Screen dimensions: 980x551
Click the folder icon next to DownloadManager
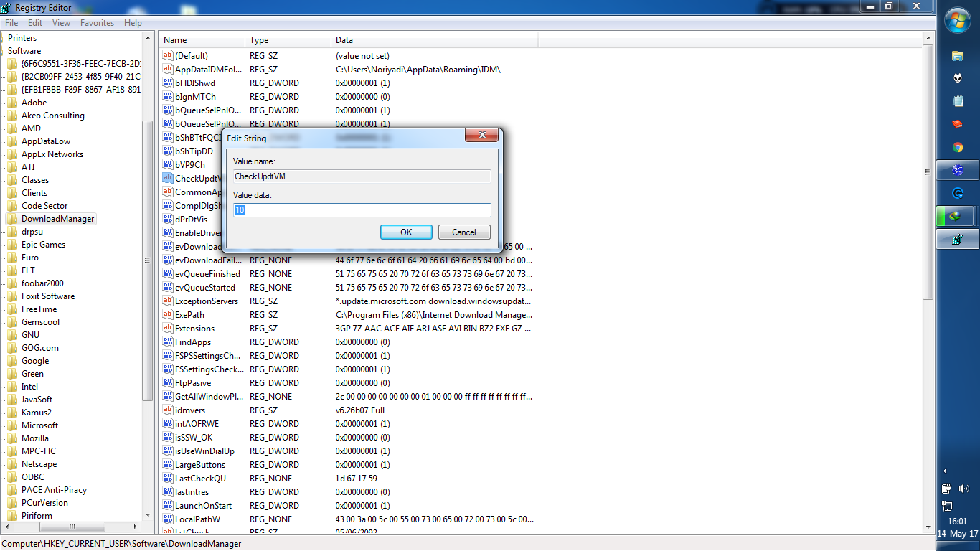point(12,219)
